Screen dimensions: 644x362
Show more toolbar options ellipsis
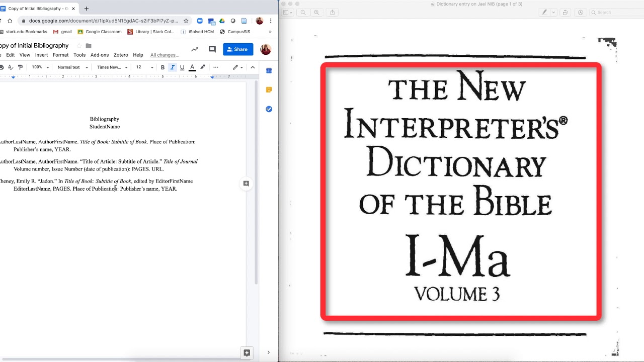point(216,67)
